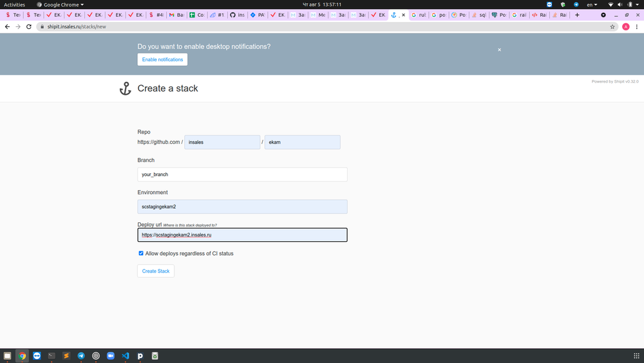
Task: Launch Visual Studio Code from the taskbar
Action: (125, 356)
